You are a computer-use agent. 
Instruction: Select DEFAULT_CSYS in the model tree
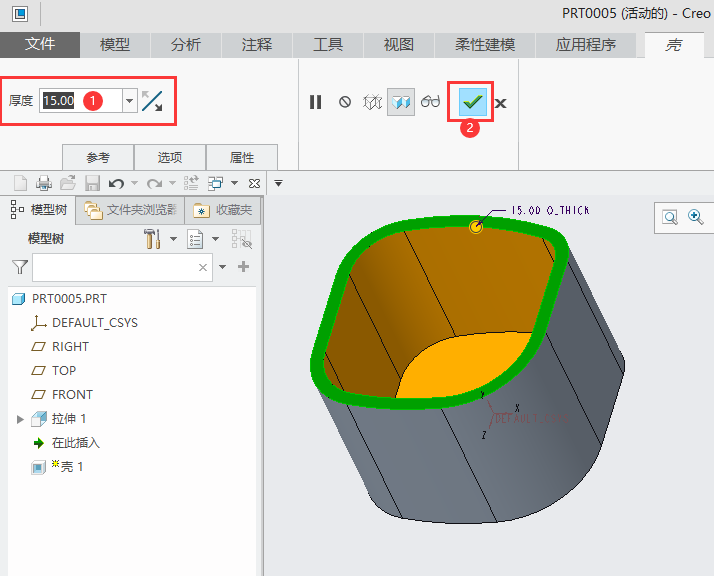(95, 322)
